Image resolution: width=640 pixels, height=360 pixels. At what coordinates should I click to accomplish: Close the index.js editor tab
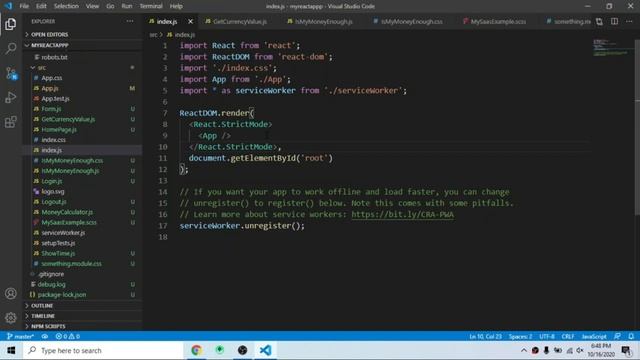point(190,21)
